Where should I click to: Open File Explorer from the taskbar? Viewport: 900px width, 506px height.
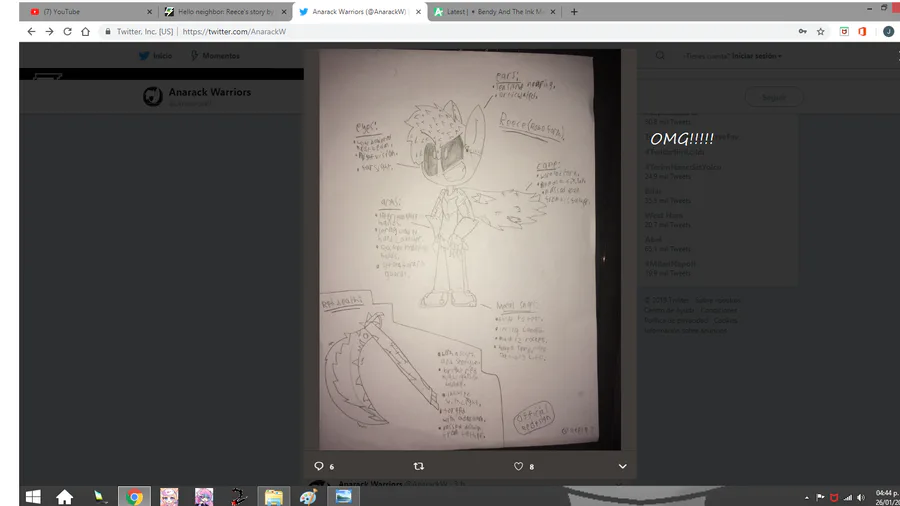click(274, 497)
